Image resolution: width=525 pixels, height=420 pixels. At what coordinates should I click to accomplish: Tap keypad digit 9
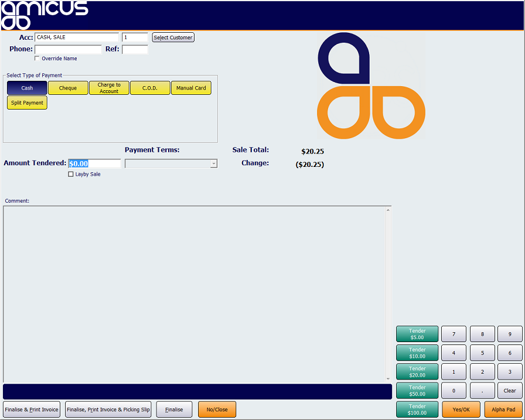[x=510, y=334]
